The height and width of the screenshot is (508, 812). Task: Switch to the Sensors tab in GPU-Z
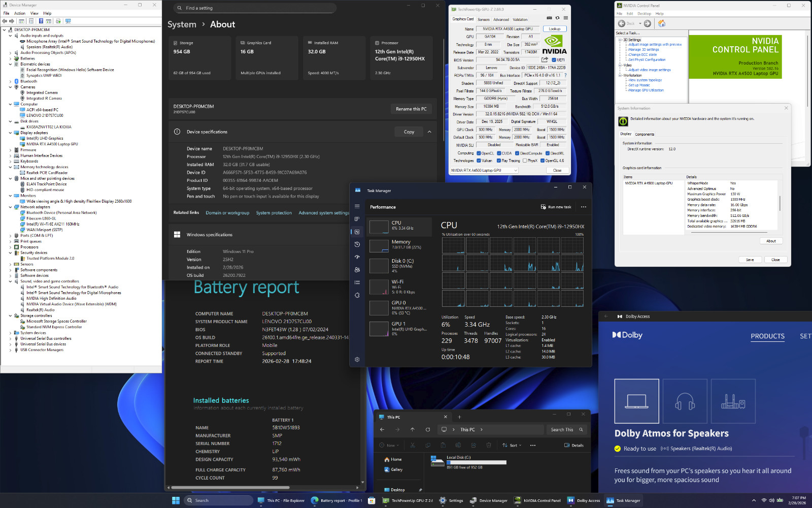[484, 19]
